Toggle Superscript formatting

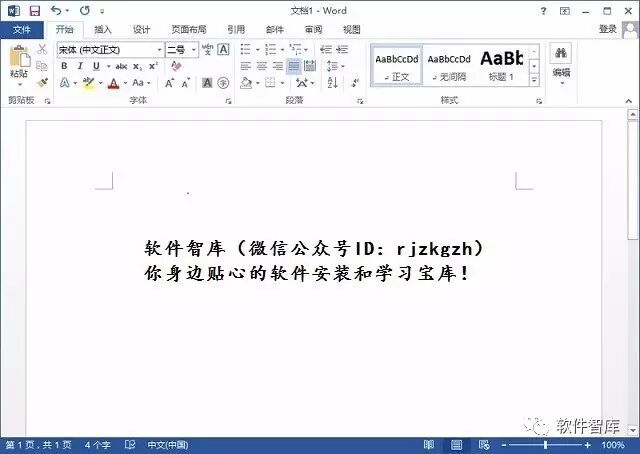click(x=153, y=66)
